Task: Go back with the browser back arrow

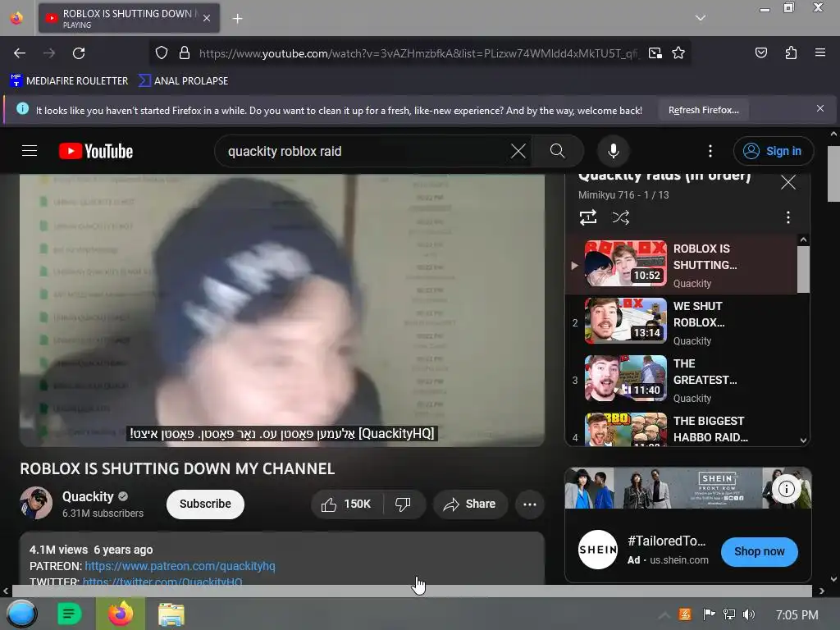Action: click(20, 53)
